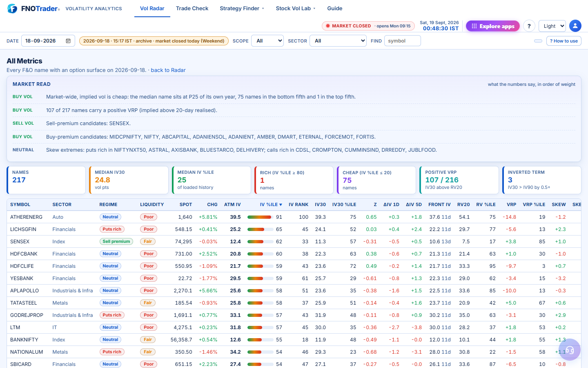588x368 pixels.
Task: Click the Volatility Analytics header text
Action: point(94,9)
